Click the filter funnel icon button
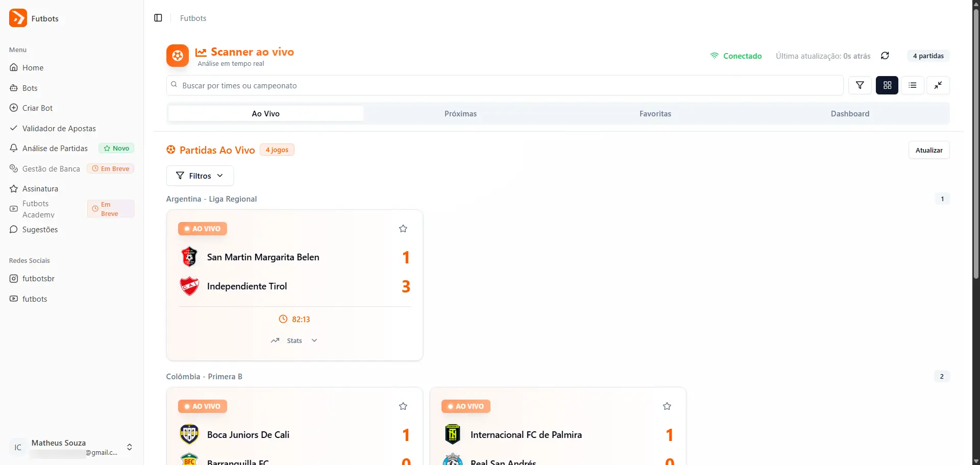The image size is (980, 465). pyautogui.click(x=860, y=85)
